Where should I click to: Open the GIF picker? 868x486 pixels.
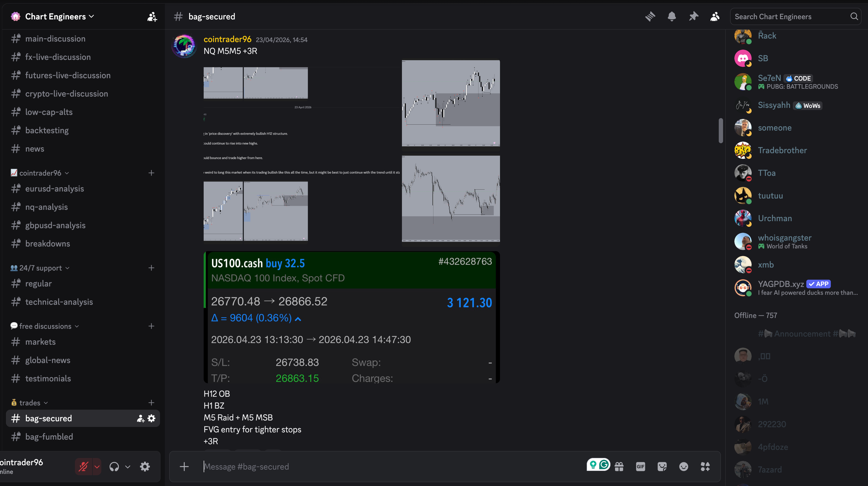[x=640, y=467]
